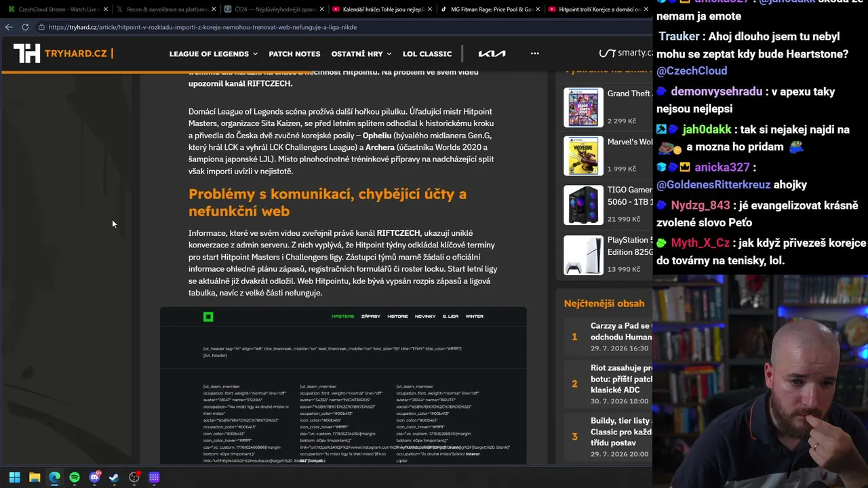The width and height of the screenshot is (868, 488).
Task: Open the most-read article 'Riot zasahuje'
Action: (x=620, y=379)
